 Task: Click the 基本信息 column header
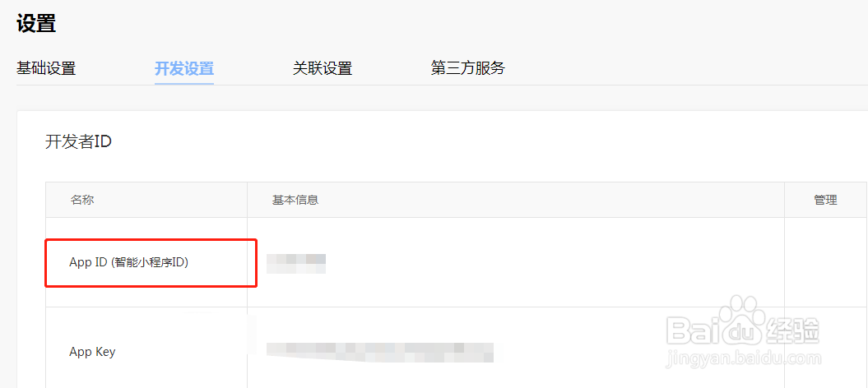(x=295, y=200)
